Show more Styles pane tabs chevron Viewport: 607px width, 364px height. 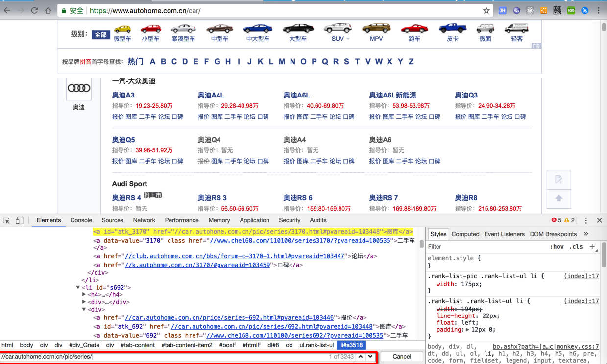(x=586, y=234)
